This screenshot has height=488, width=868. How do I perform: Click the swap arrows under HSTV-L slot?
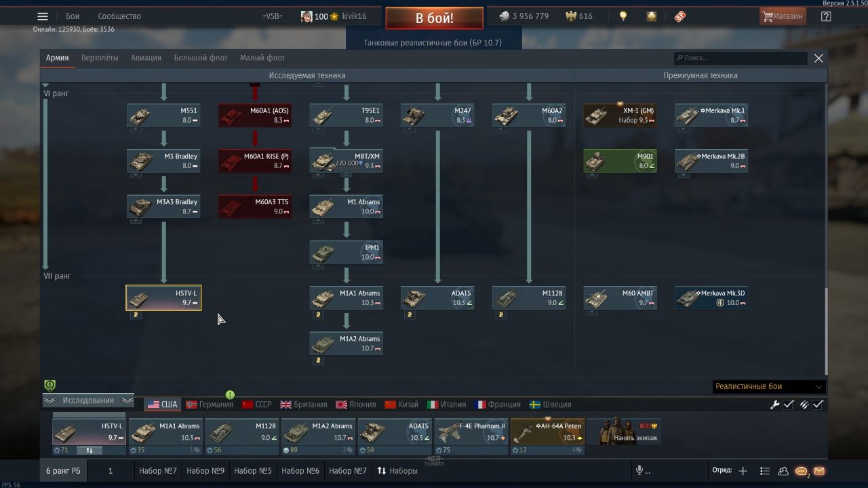pyautogui.click(x=89, y=450)
